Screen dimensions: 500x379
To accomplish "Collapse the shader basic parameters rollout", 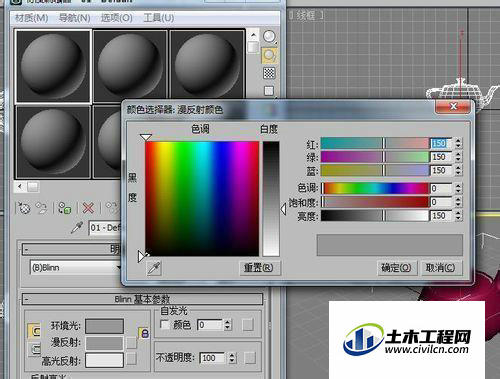I will [x=71, y=249].
